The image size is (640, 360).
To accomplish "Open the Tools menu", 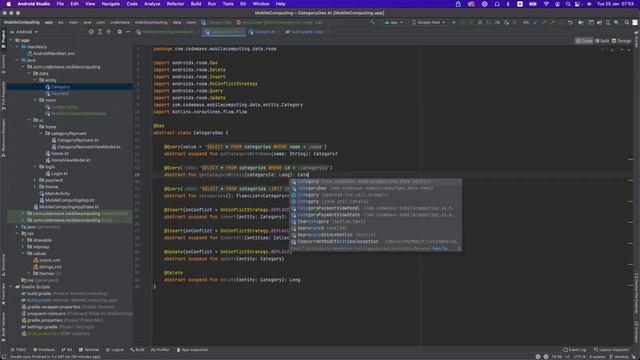I will click(228, 4).
